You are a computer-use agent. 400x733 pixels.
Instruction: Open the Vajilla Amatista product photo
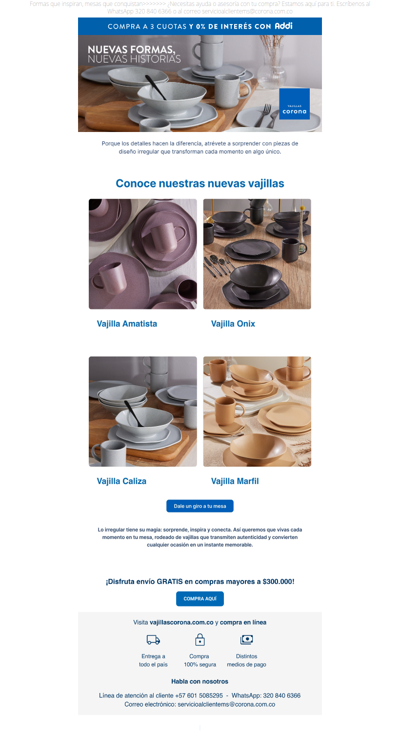tap(143, 254)
